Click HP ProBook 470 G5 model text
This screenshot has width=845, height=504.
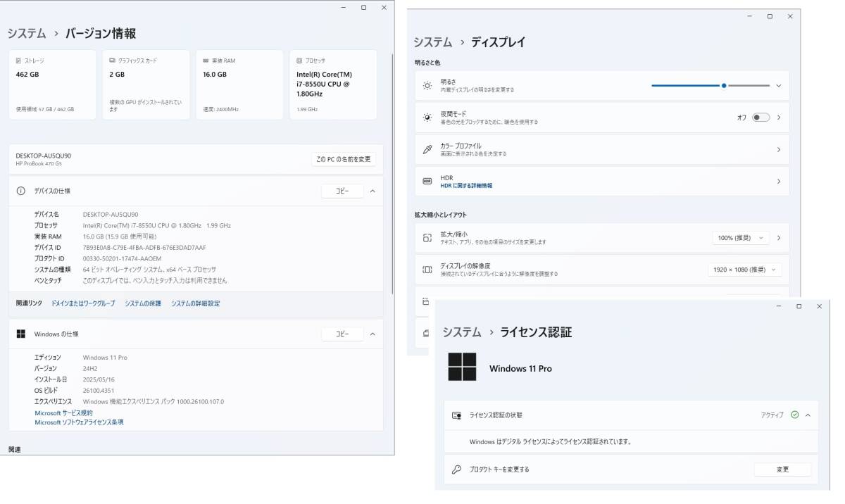[38, 164]
